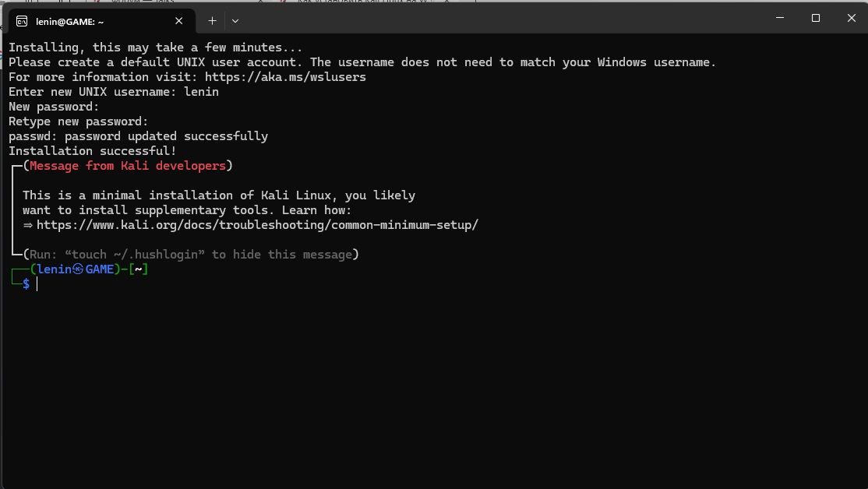Click the Kali skull symbol in prompt
The height and width of the screenshot is (489, 868).
pos(78,269)
